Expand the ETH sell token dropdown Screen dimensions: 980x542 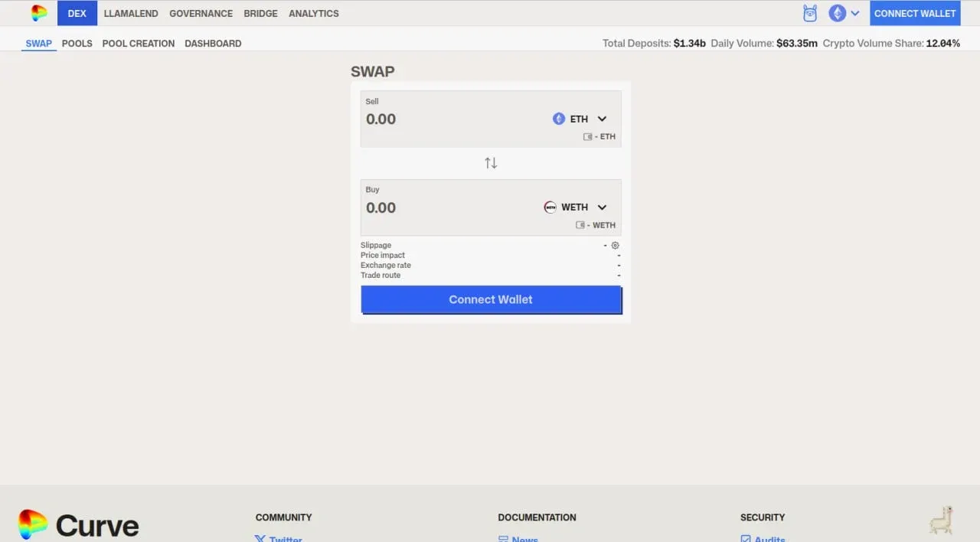(x=602, y=119)
